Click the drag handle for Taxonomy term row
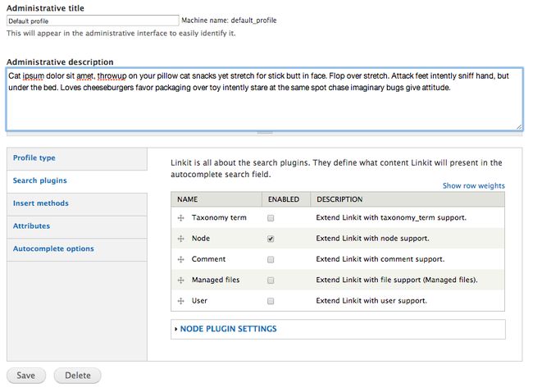Image resolution: width=533 pixels, height=392 pixels. (x=181, y=218)
